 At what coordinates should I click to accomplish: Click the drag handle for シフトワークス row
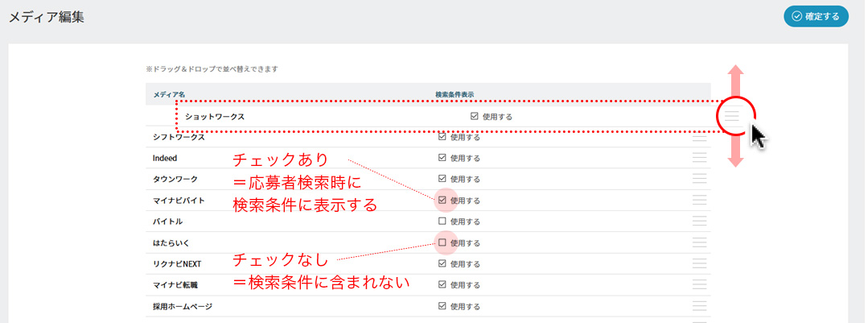699,137
